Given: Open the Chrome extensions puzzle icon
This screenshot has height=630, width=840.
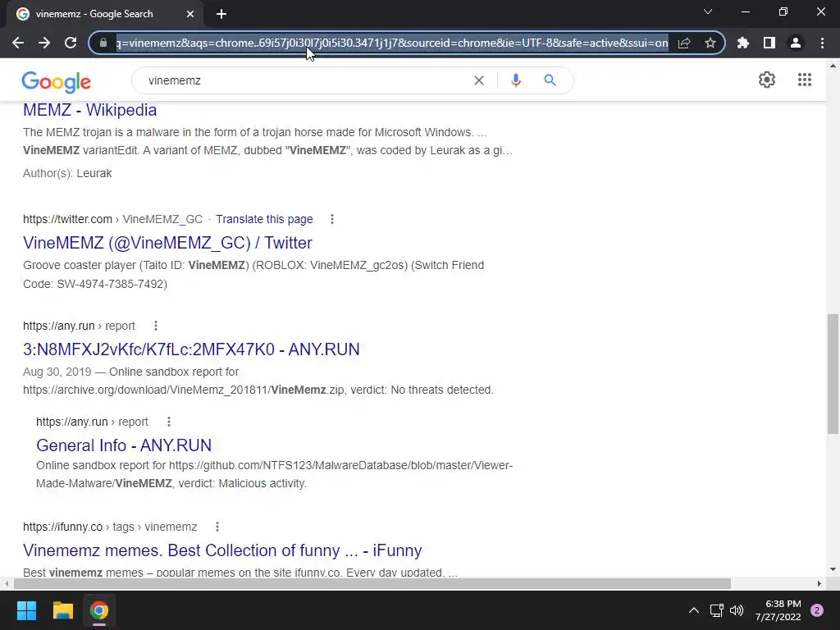Looking at the screenshot, I should 743,43.
